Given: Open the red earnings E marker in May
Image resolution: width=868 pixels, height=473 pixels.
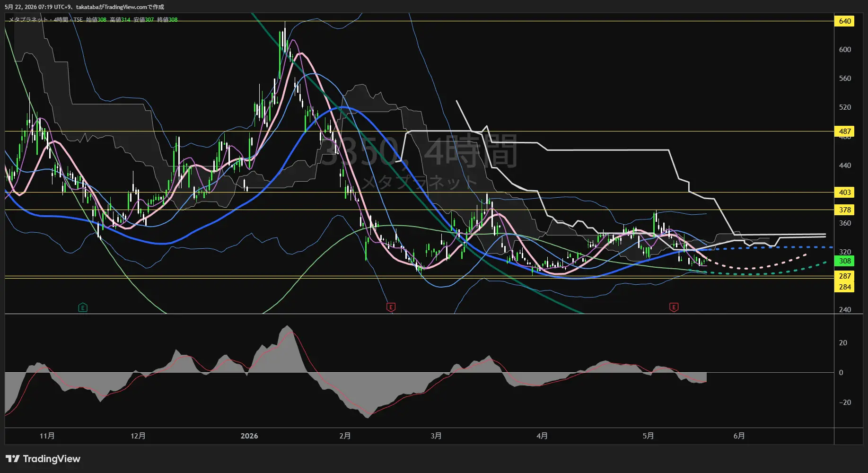Looking at the screenshot, I should 674,307.
